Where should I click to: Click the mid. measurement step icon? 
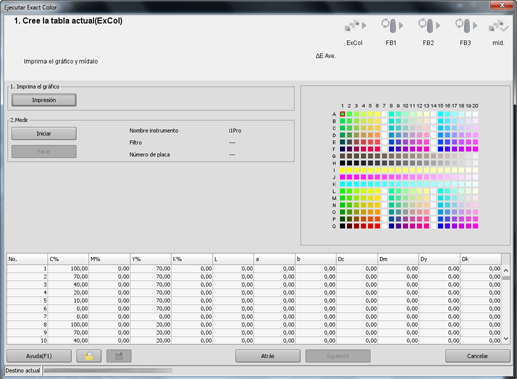(498, 26)
